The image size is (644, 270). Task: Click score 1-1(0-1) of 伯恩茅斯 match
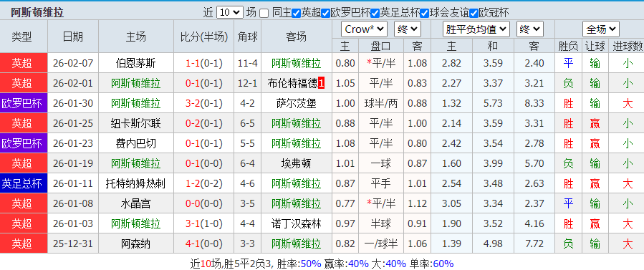pyautogui.click(x=203, y=63)
